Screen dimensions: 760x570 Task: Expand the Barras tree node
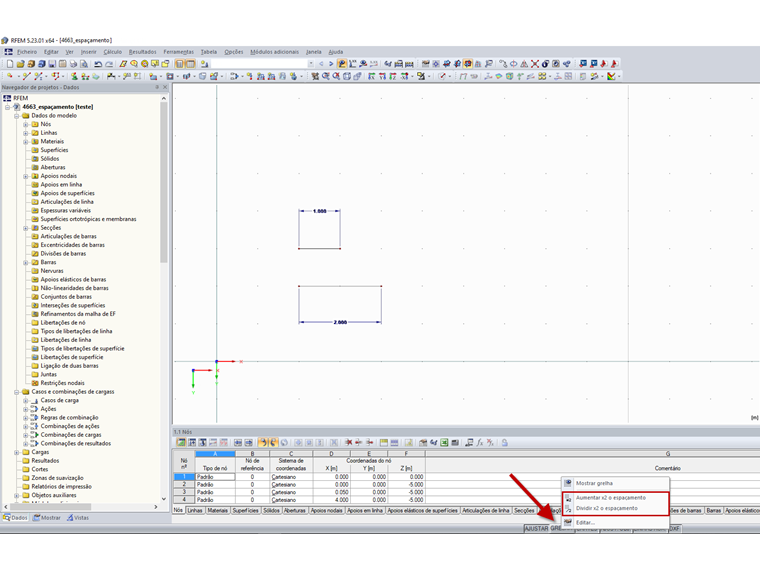pos(26,262)
